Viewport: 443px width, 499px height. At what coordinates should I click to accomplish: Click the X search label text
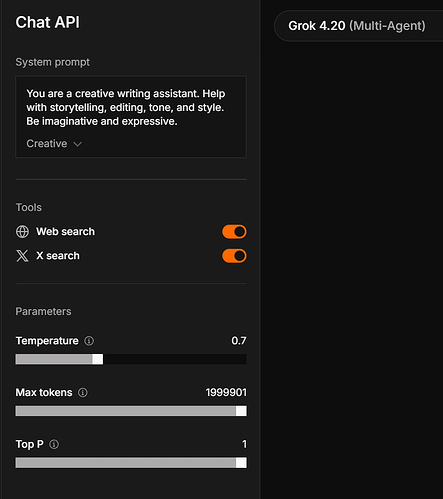58,256
